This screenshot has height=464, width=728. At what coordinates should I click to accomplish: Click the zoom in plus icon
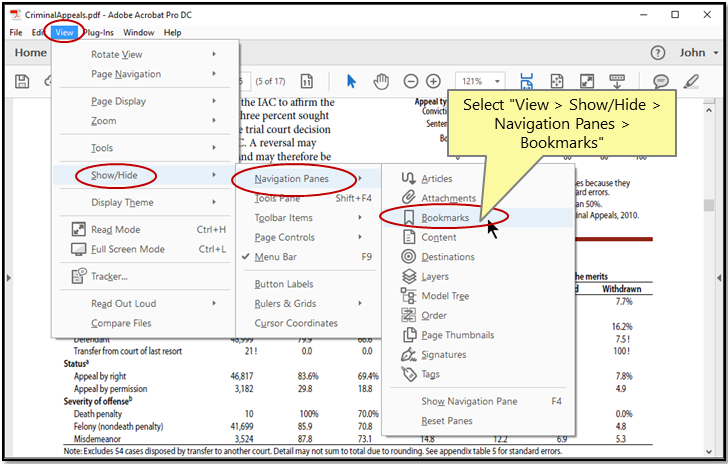(x=433, y=81)
